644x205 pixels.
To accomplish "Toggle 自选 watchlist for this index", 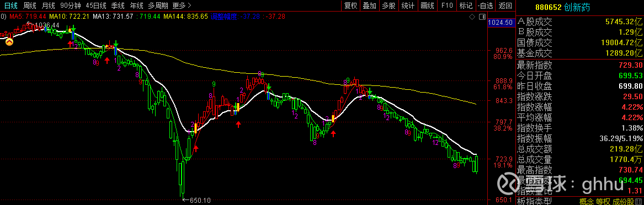I will (486, 6).
